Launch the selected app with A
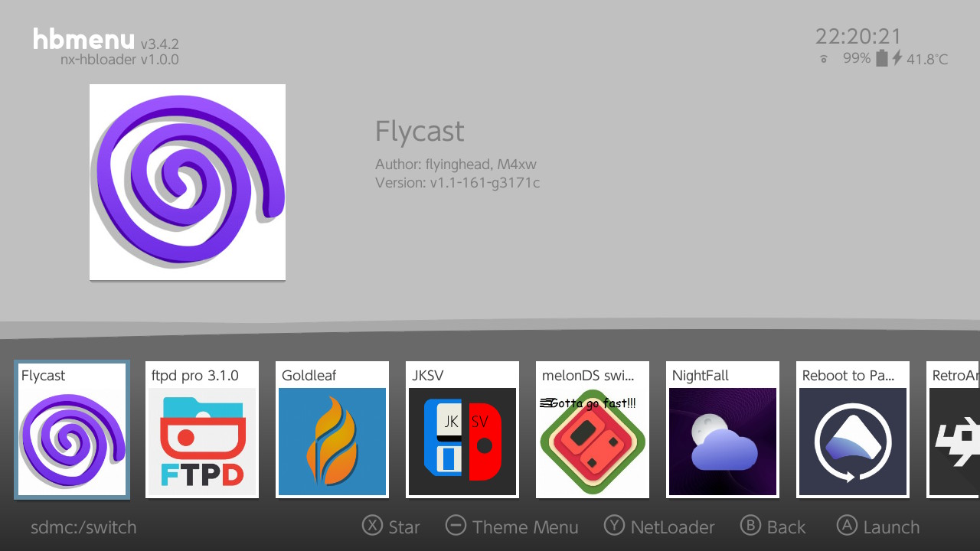This screenshot has height=551, width=980. 877,527
